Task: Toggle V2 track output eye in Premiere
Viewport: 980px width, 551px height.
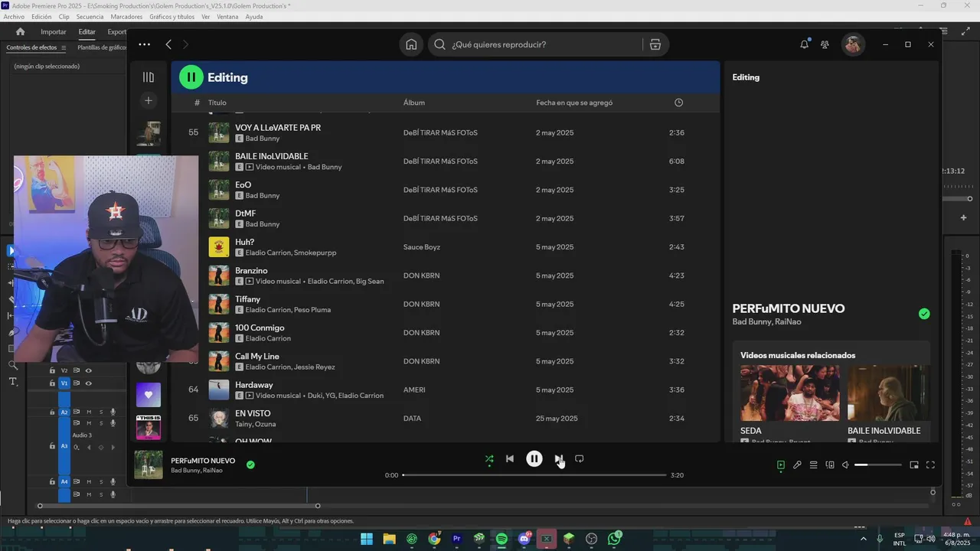Action: (x=89, y=370)
